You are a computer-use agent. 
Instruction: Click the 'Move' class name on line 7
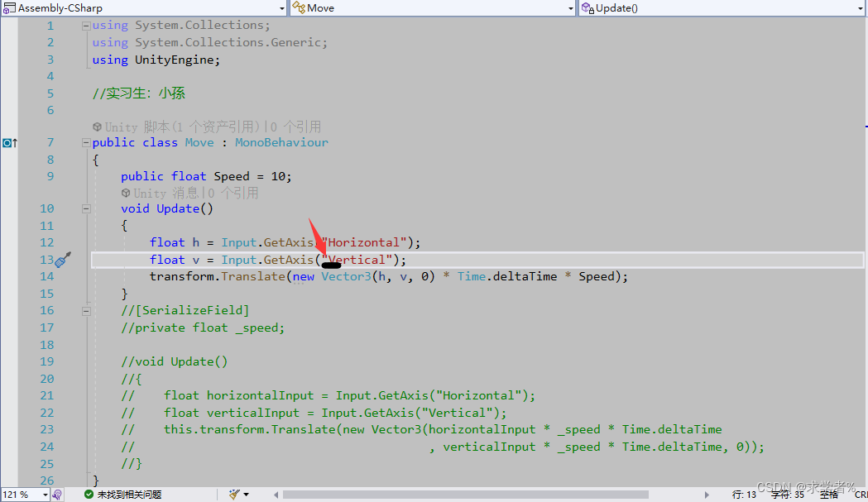[199, 143]
